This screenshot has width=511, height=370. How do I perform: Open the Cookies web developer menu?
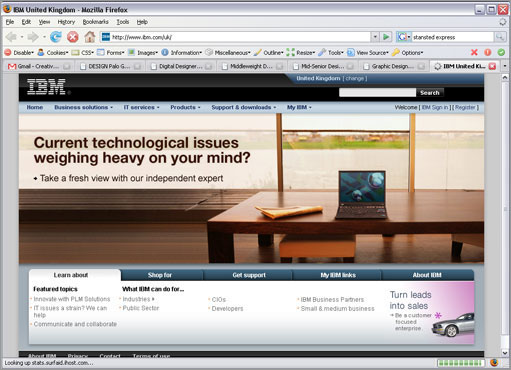(53, 53)
